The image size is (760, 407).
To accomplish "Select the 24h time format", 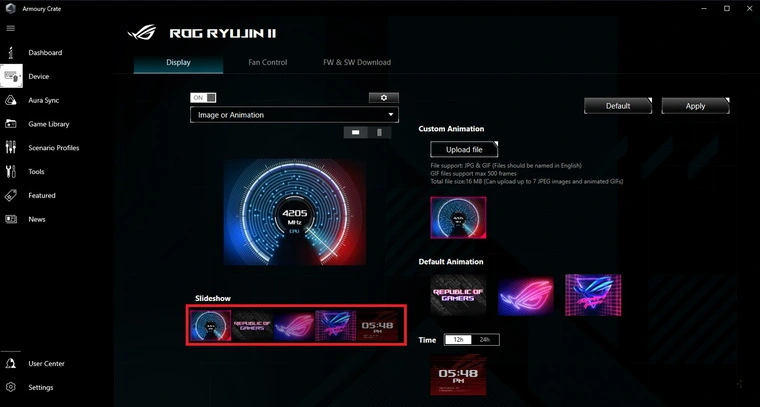I will [485, 340].
